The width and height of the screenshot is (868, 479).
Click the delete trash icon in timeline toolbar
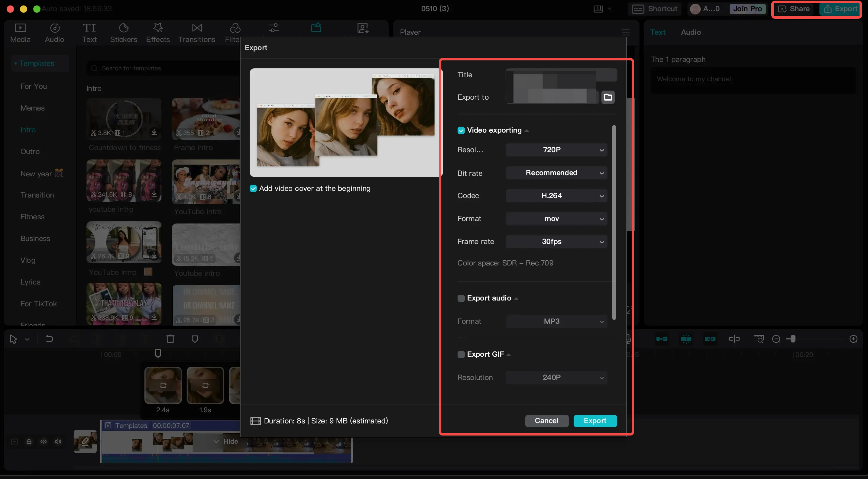pyautogui.click(x=170, y=339)
